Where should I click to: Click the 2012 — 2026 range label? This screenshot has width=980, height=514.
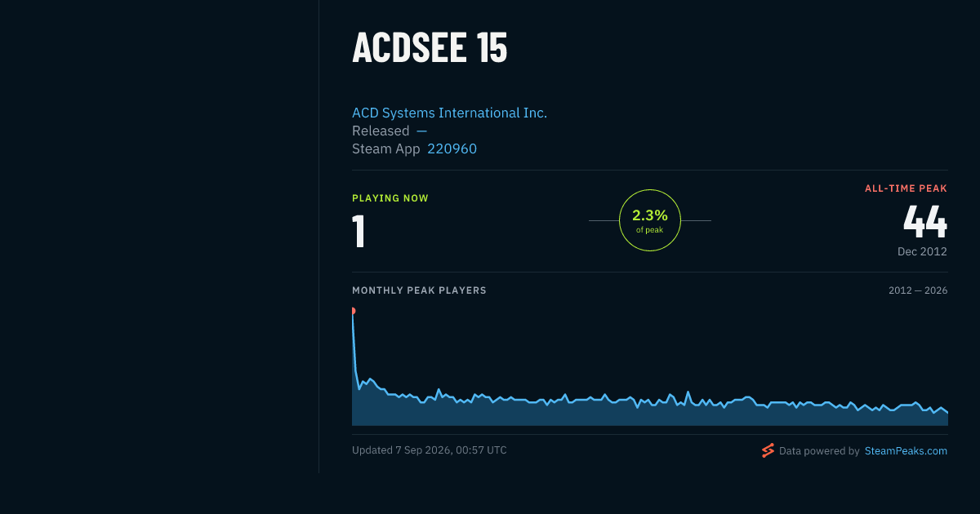point(918,290)
